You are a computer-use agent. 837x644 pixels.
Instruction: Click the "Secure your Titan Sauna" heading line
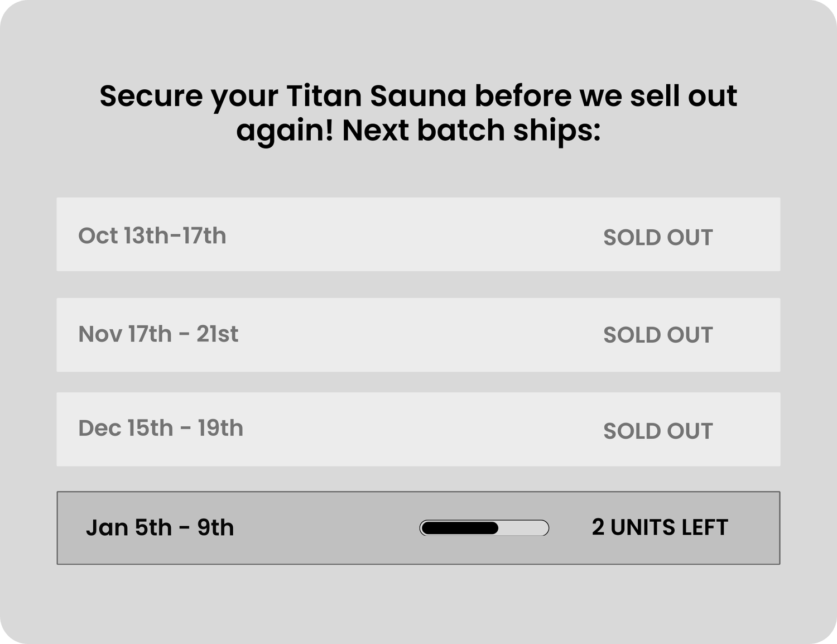(x=419, y=96)
